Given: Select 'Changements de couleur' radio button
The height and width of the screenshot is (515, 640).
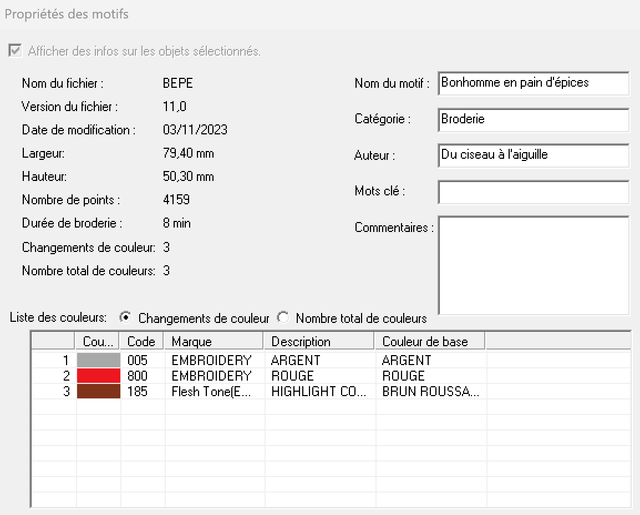Looking at the screenshot, I should 125,318.
